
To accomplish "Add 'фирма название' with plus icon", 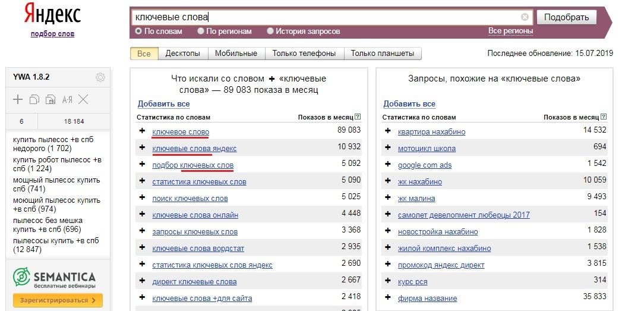I will coord(388,297).
